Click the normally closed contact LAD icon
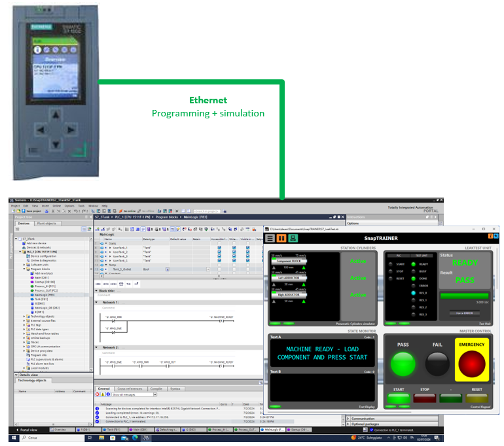 [106, 284]
